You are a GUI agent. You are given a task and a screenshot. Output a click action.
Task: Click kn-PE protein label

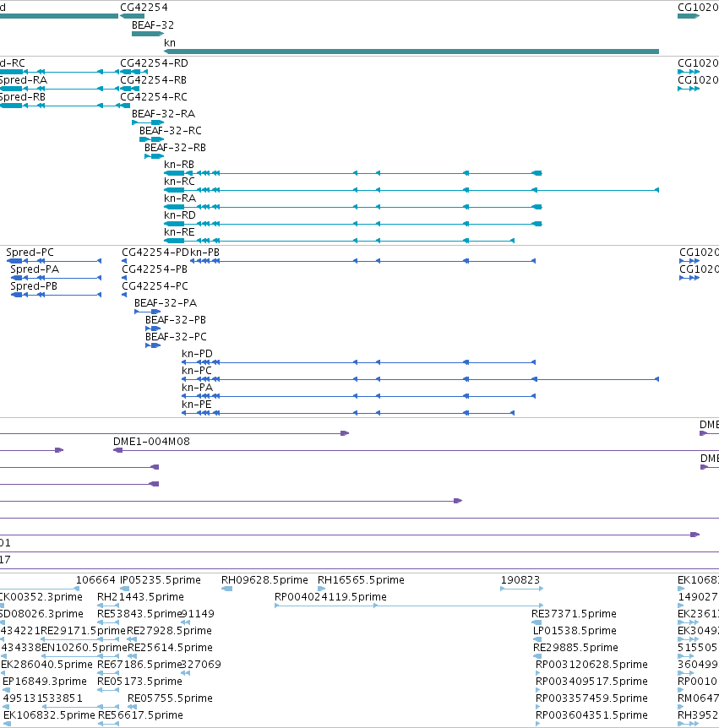(197, 405)
